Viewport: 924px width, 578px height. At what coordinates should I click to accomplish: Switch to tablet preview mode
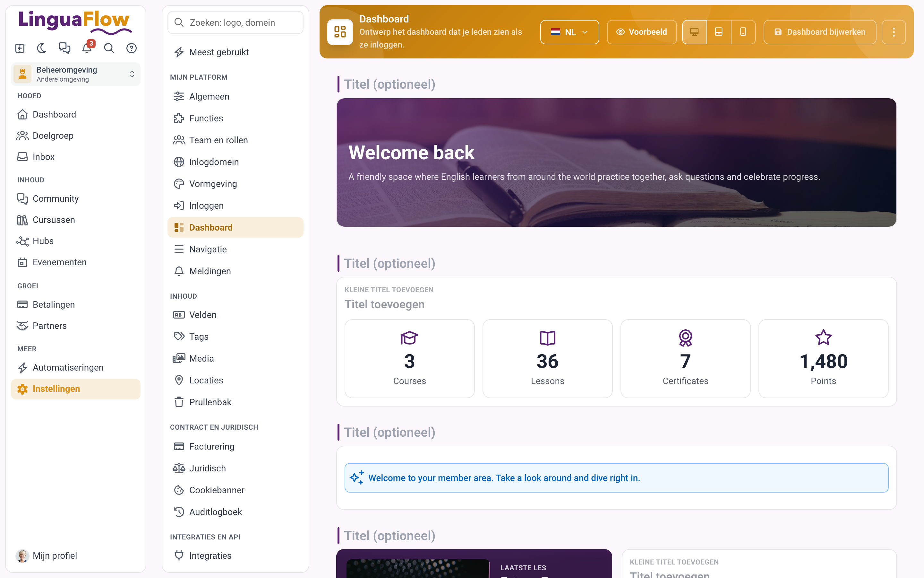tap(719, 32)
